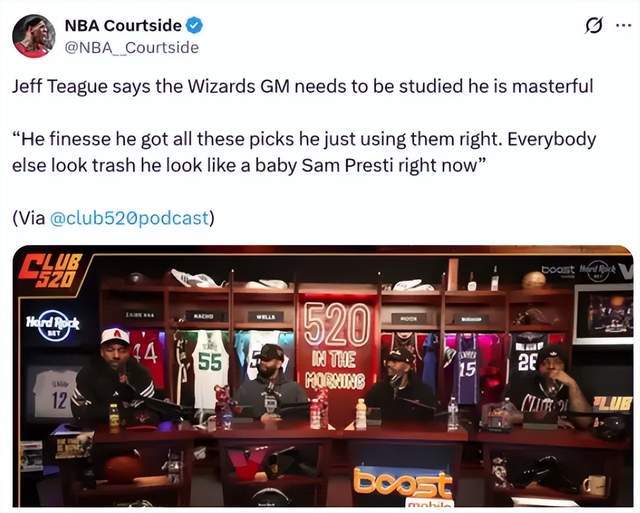Click the blue verified badge
The image size is (640, 513).
(x=194, y=25)
